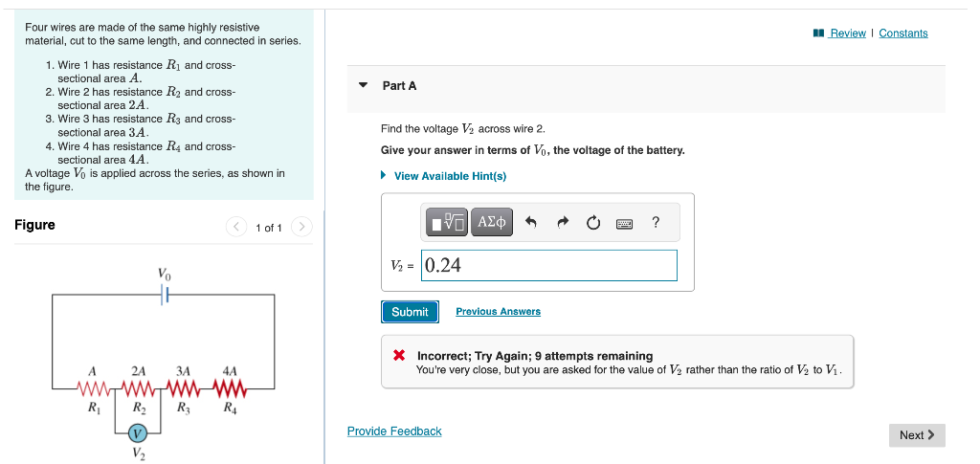Image resolution: width=980 pixels, height=464 pixels.
Task: Open the Review link
Action: pyautogui.click(x=847, y=33)
